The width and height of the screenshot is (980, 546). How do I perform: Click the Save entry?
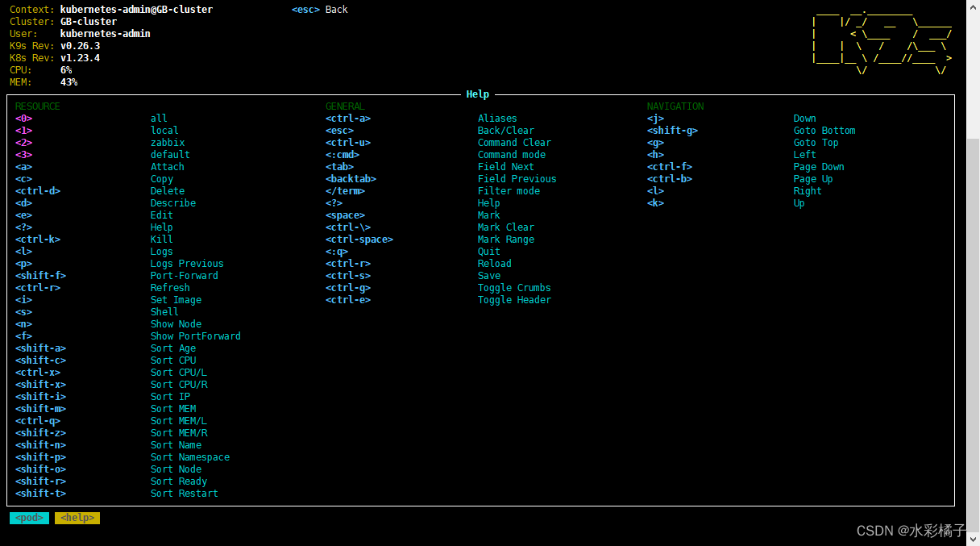[x=489, y=276]
